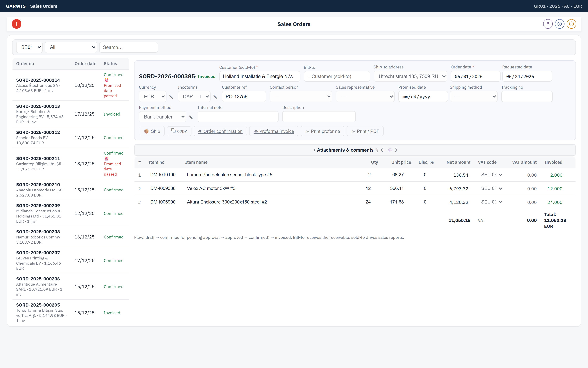Open the Order confirmation link
The image size is (588, 368).
pyautogui.click(x=220, y=131)
